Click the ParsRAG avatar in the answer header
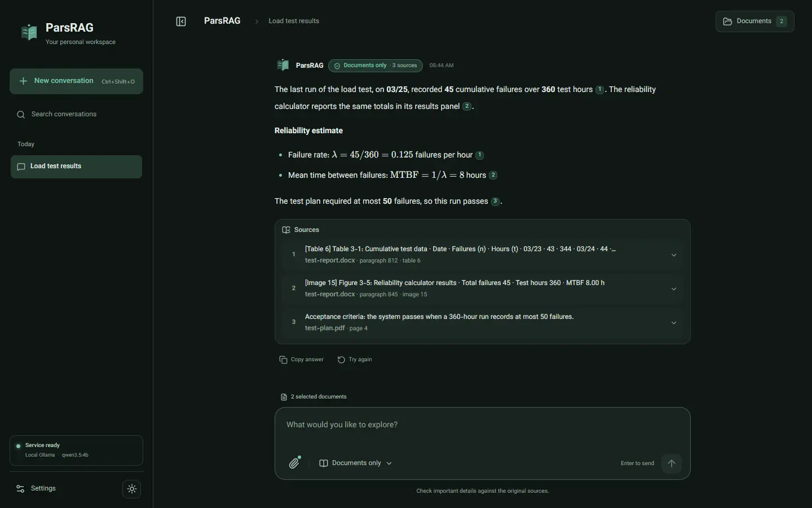The image size is (812, 508). [283, 65]
